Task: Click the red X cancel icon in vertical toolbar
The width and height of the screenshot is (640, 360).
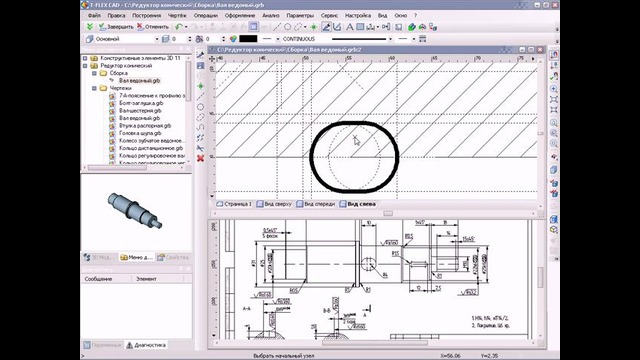Action: click(x=200, y=158)
